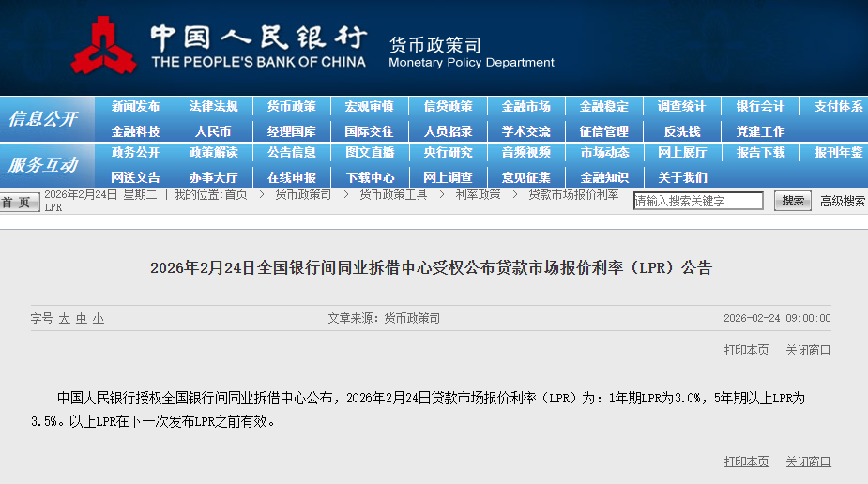This screenshot has width=868, height=484.
Task: Click the 首页 tab at left
Action: (16, 203)
